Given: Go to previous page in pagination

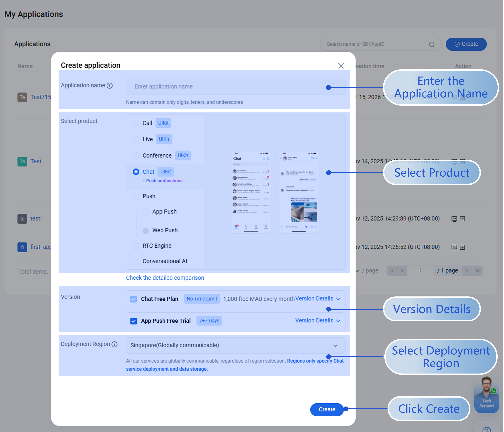Looking at the screenshot, I should click(402, 271).
